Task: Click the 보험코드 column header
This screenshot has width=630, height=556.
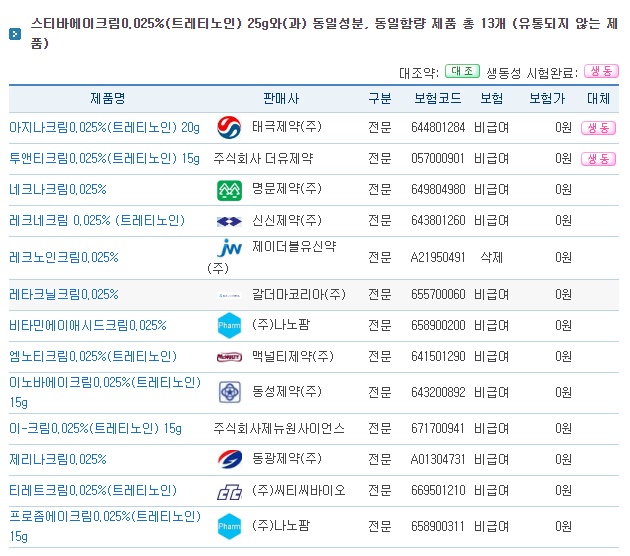Action: 438,98
